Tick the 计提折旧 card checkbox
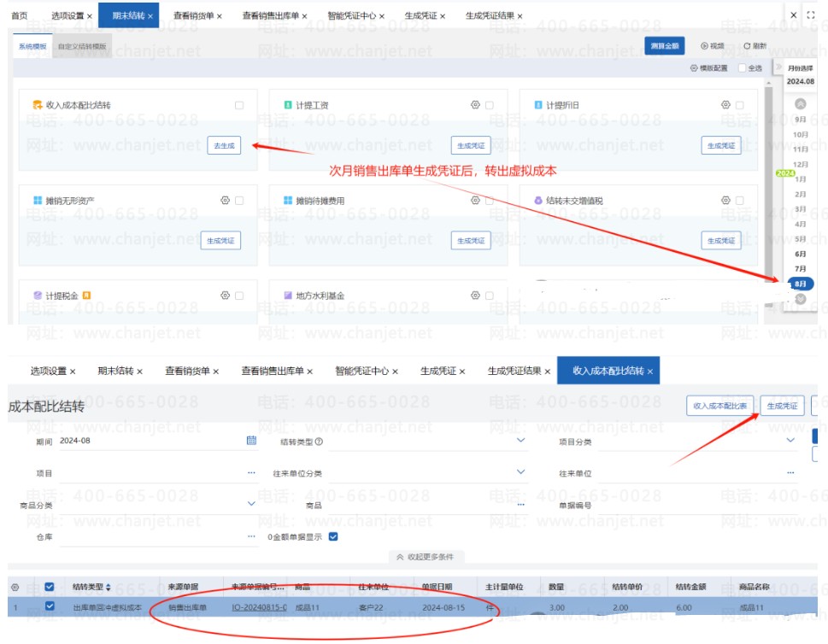Viewport: 828px width, 644px height. coord(740,106)
